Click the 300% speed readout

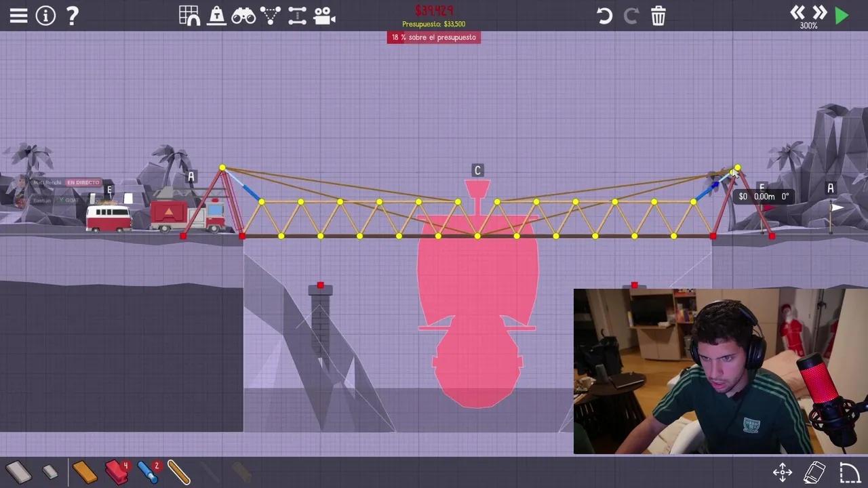coord(808,26)
